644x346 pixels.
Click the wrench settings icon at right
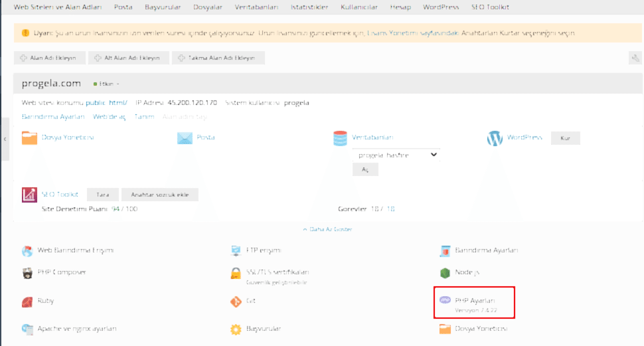pyautogui.click(x=635, y=58)
